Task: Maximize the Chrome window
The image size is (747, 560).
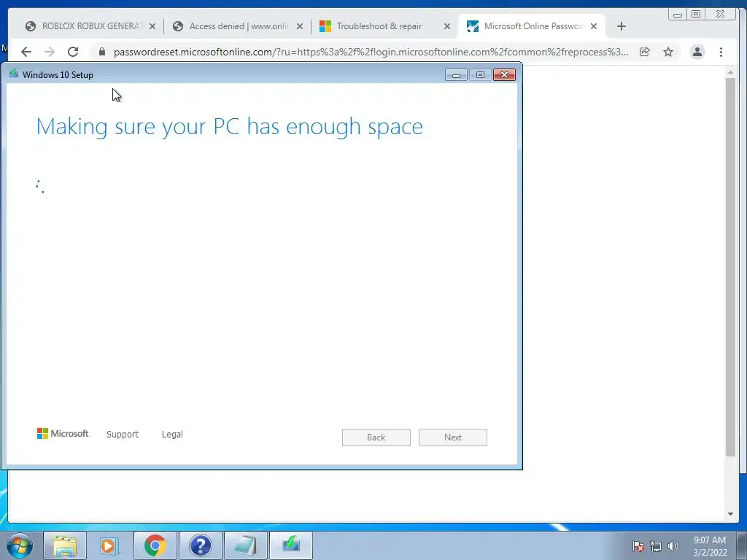Action: pos(696,15)
